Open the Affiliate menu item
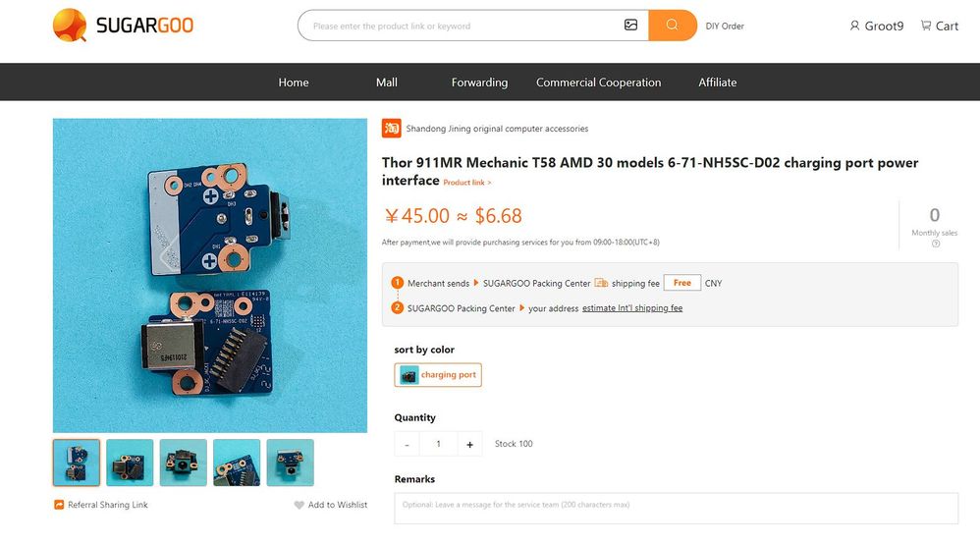This screenshot has width=980, height=545. tap(717, 82)
